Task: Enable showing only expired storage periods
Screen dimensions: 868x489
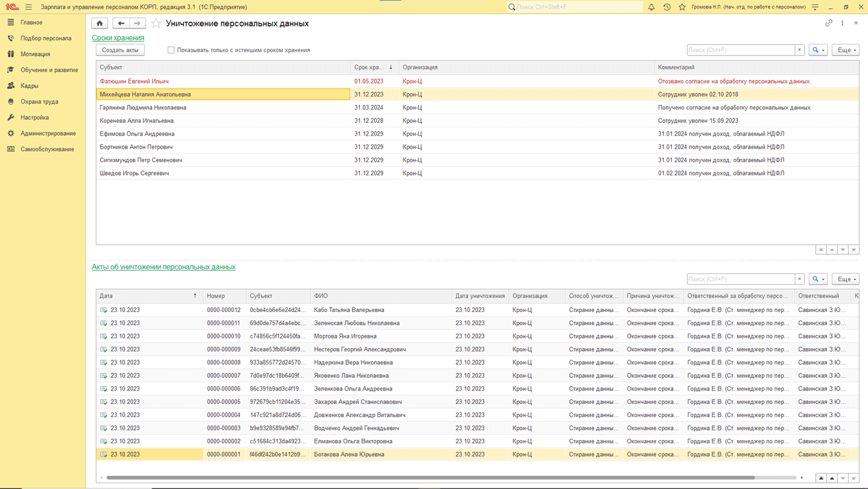Action: 171,50
